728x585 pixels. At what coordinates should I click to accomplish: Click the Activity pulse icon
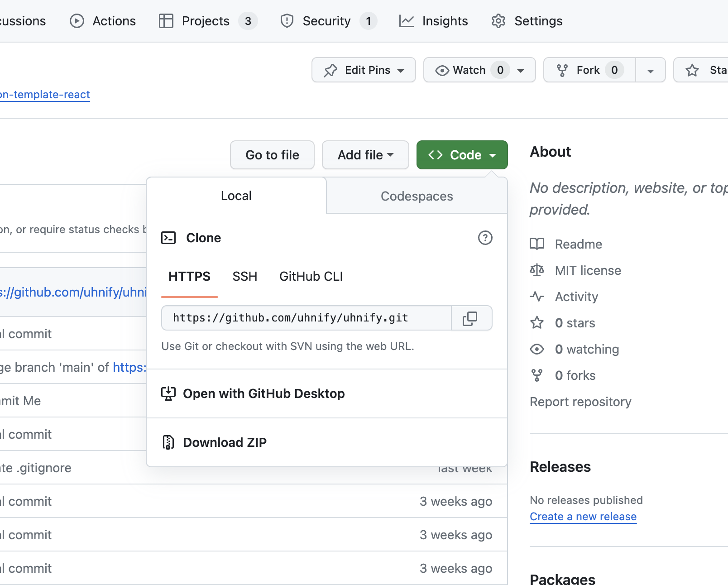coord(537,297)
